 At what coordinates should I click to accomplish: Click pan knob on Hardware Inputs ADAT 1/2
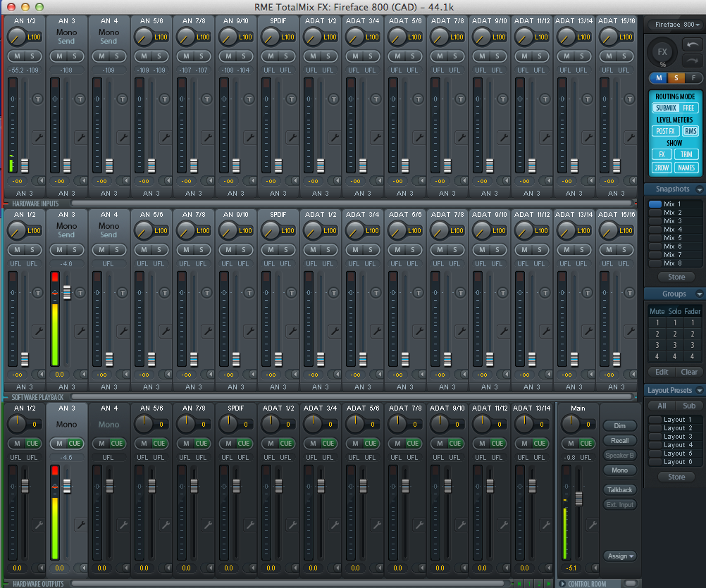point(312,37)
